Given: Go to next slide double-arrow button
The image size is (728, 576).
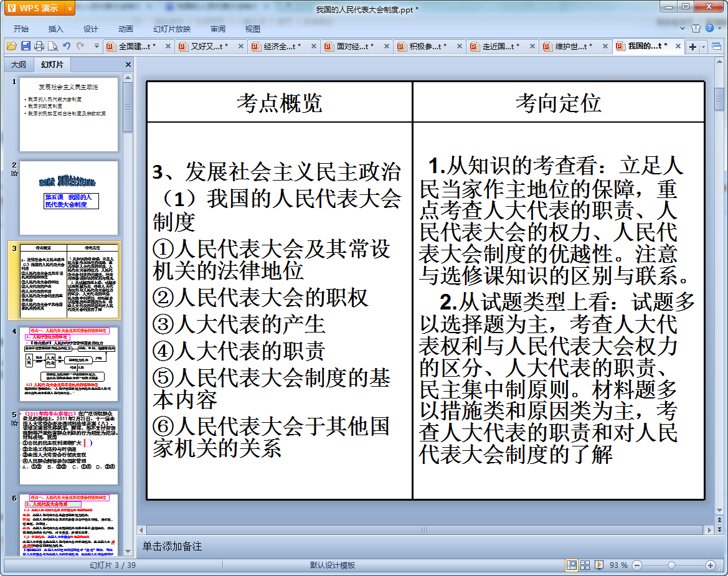Looking at the screenshot, I should pyautogui.click(x=719, y=529).
